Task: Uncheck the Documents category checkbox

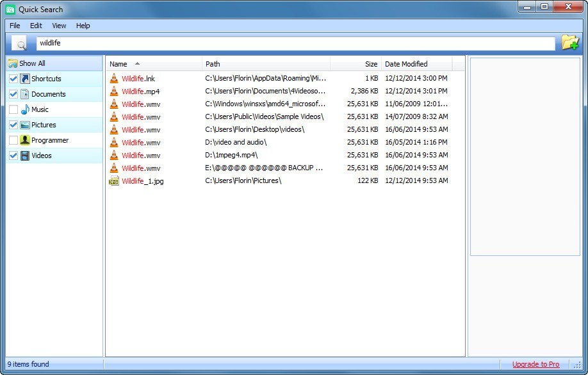Action: point(13,93)
